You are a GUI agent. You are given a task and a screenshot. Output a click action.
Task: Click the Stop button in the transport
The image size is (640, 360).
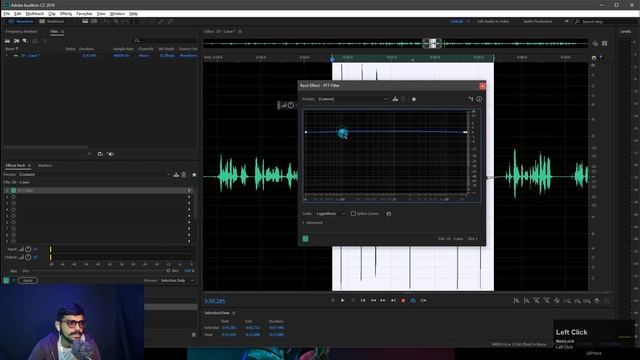point(333,300)
